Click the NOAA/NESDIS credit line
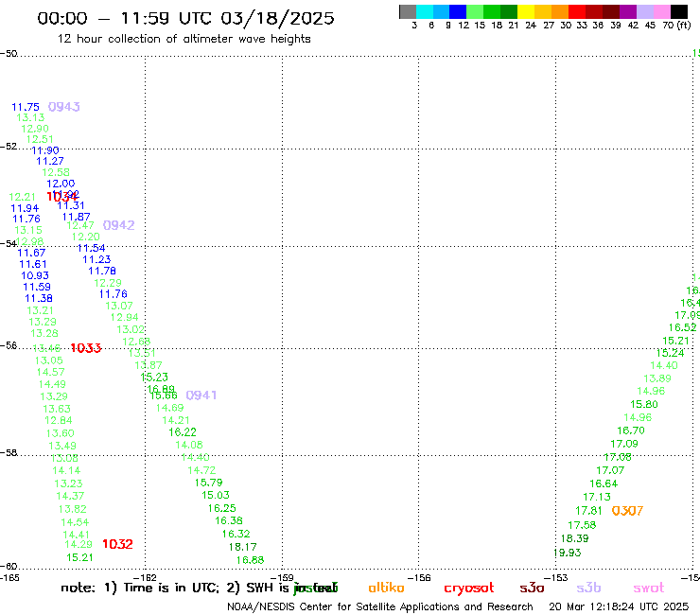 [x=380, y=606]
